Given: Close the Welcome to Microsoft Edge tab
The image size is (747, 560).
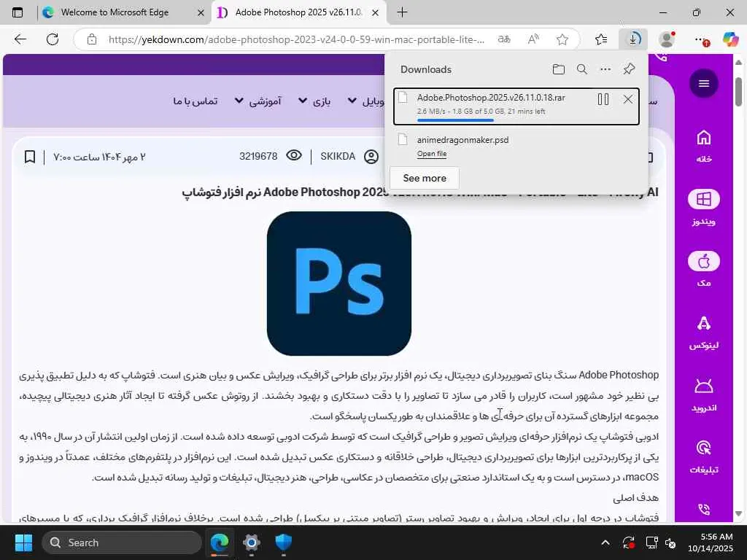Looking at the screenshot, I should click(x=201, y=13).
